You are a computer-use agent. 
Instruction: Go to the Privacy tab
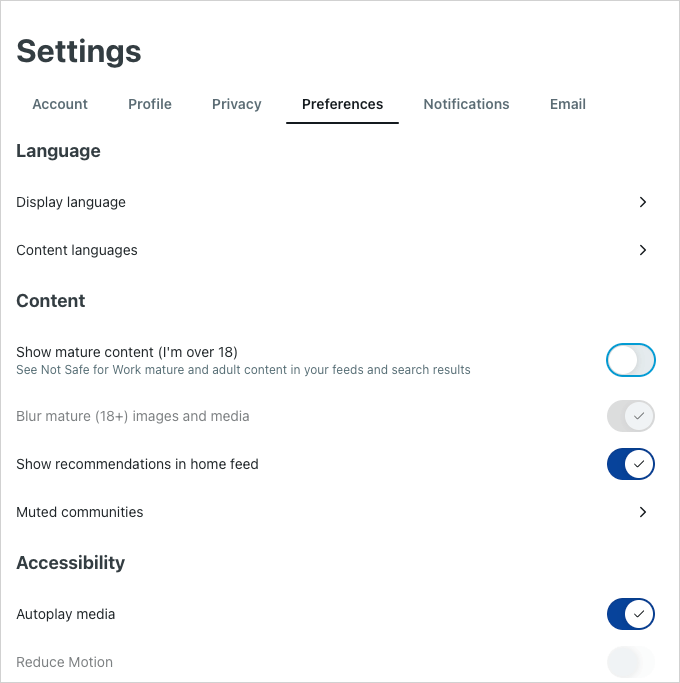[x=237, y=104]
